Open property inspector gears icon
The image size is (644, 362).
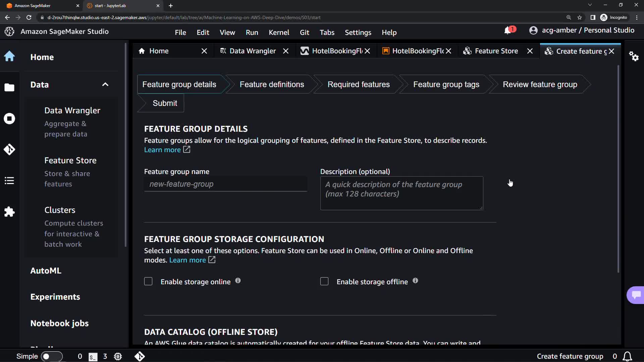(634, 56)
